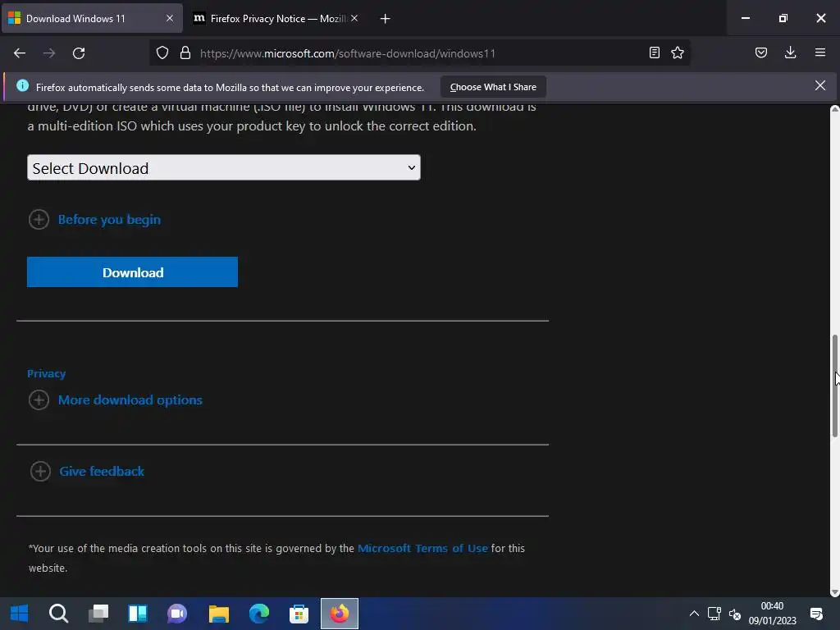Click the Choose What I Share button
Viewport: 840px width, 630px height.
pyautogui.click(x=493, y=87)
